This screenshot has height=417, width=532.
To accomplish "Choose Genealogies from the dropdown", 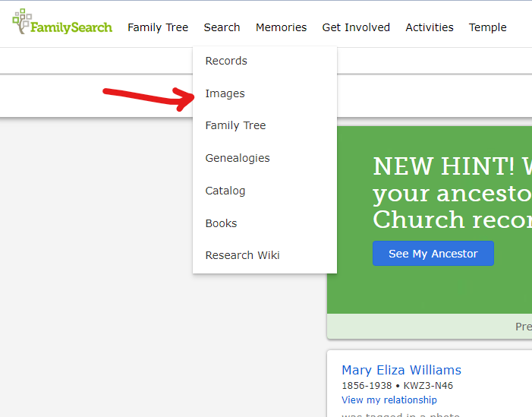I will point(238,158).
